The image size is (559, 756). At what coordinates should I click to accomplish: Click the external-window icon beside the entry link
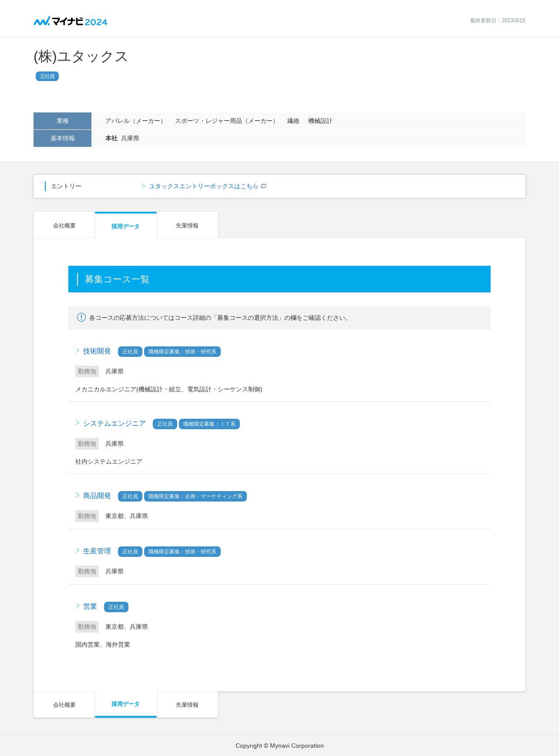coord(263,186)
